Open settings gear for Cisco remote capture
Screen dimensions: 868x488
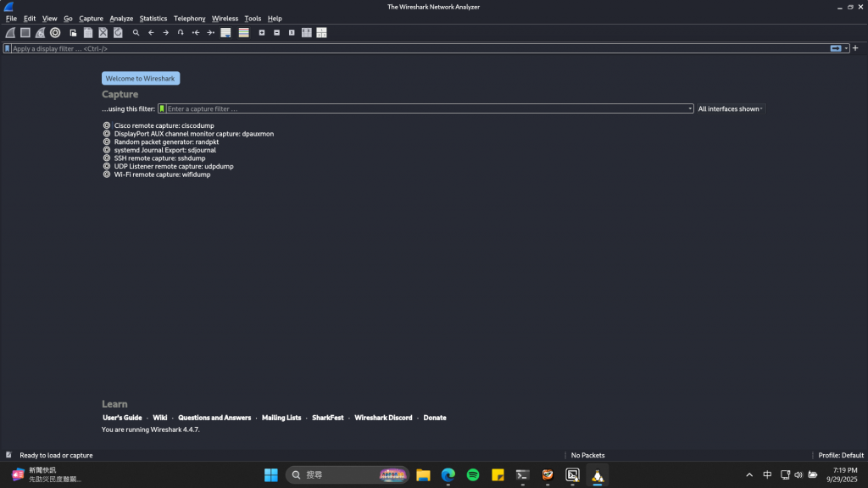[x=107, y=125]
